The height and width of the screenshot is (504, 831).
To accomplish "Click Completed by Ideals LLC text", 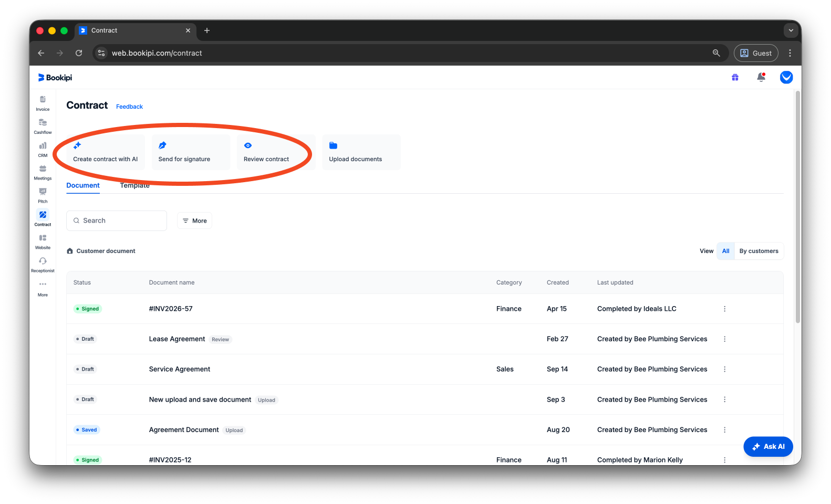I will point(637,309).
